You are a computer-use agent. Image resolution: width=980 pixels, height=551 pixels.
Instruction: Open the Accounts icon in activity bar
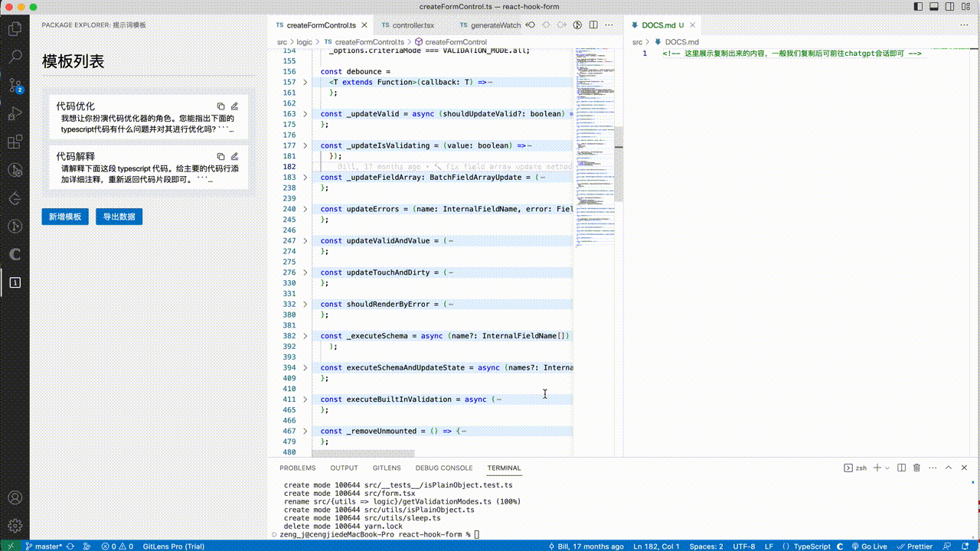pos(15,497)
